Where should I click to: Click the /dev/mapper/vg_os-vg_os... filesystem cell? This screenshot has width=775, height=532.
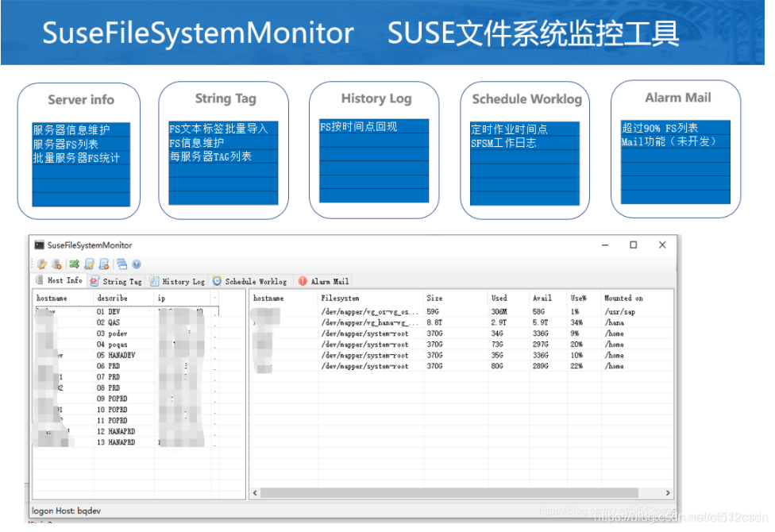pos(370,312)
